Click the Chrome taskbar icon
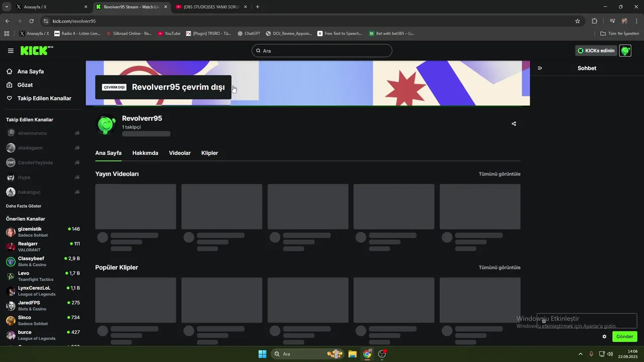Viewport: 644px width, 362px height. tap(367, 354)
